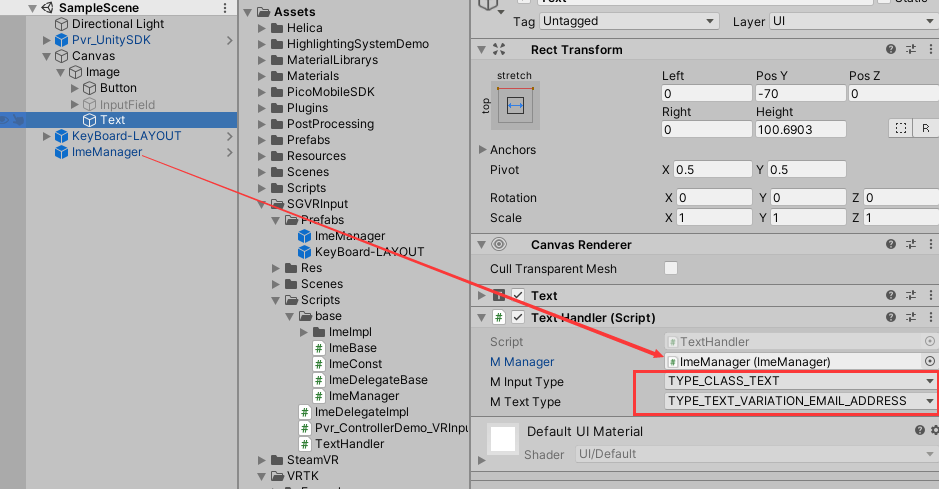Open the Layer dropdown set to UI
The height and width of the screenshot is (489, 939).
[853, 21]
